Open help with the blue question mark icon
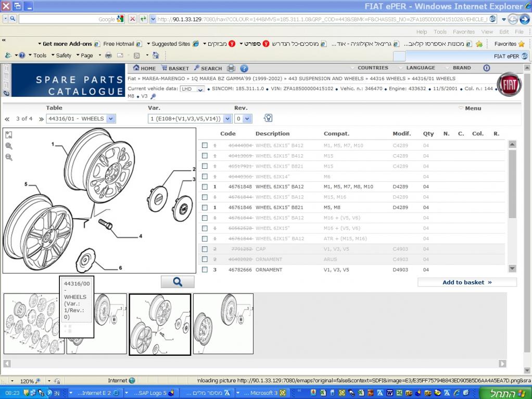This screenshot has width=532, height=399. [x=244, y=68]
